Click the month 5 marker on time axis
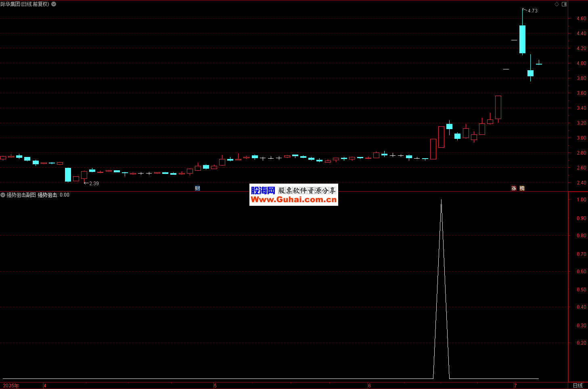The width and height of the screenshot is (588, 389). pyautogui.click(x=215, y=386)
